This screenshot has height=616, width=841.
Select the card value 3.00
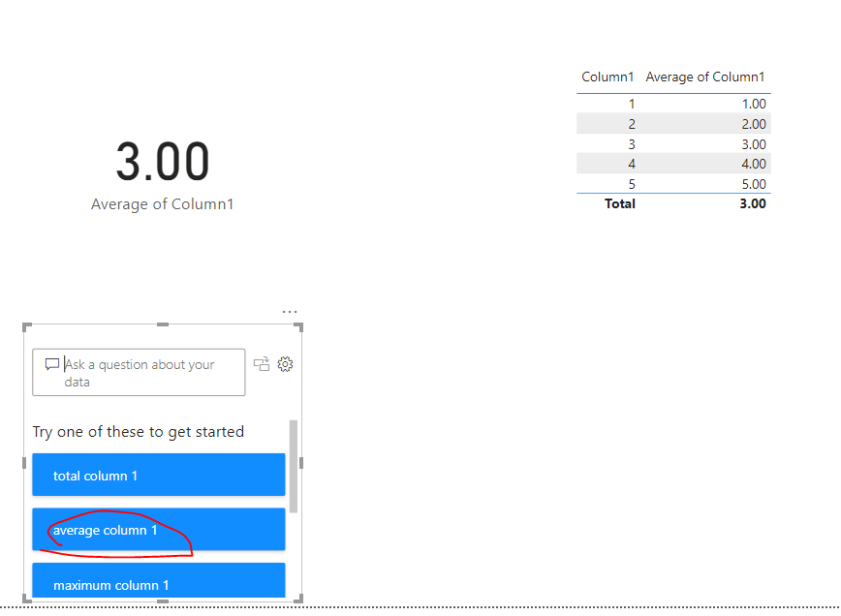coord(163,161)
